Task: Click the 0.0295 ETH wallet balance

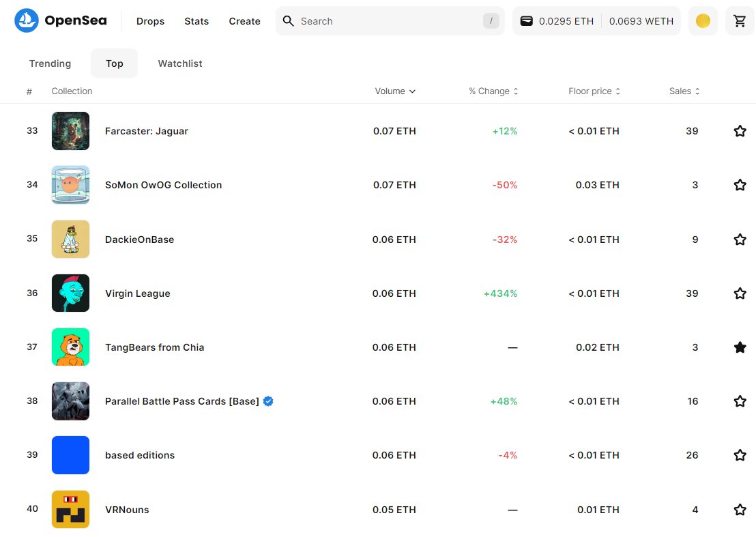Action: 566,21
